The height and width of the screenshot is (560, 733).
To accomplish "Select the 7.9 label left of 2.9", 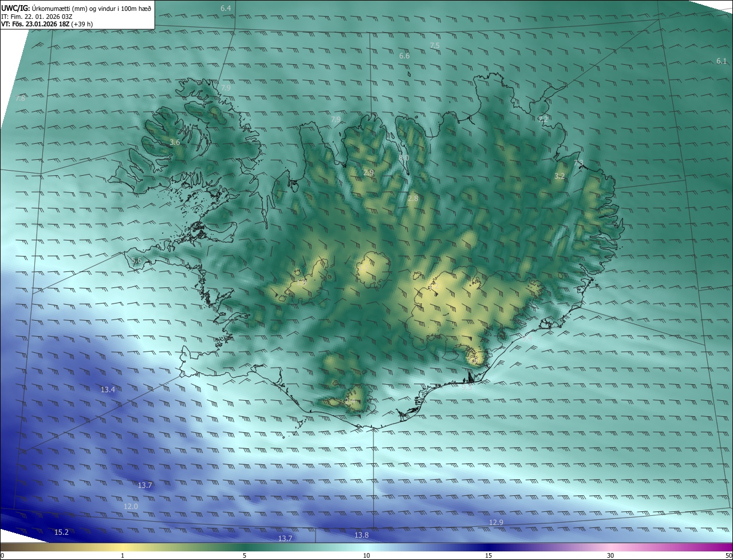I will [x=336, y=119].
